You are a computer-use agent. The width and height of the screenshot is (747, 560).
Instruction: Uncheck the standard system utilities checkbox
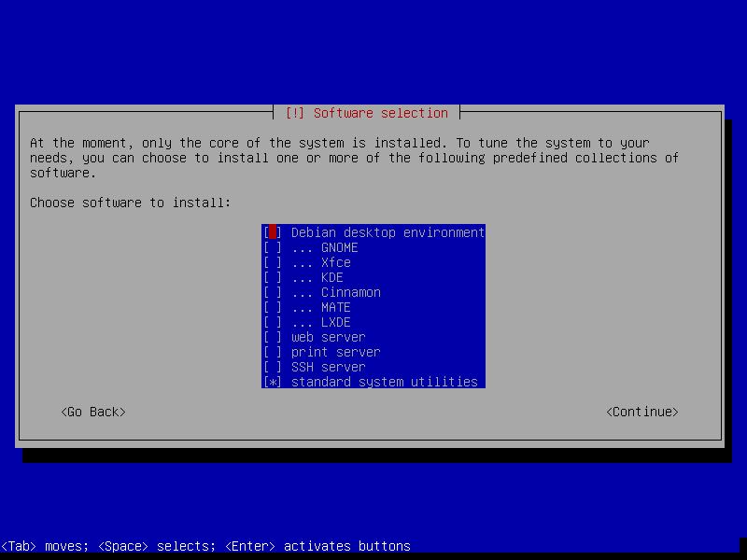tap(273, 382)
